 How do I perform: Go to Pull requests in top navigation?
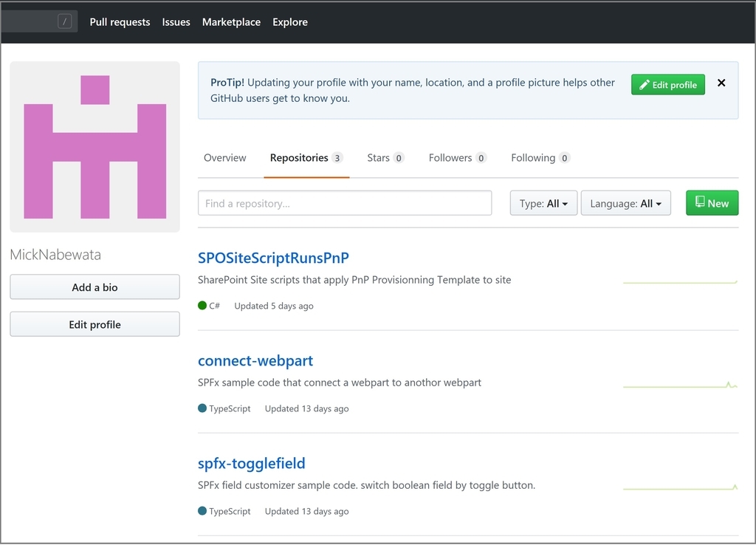(x=120, y=22)
